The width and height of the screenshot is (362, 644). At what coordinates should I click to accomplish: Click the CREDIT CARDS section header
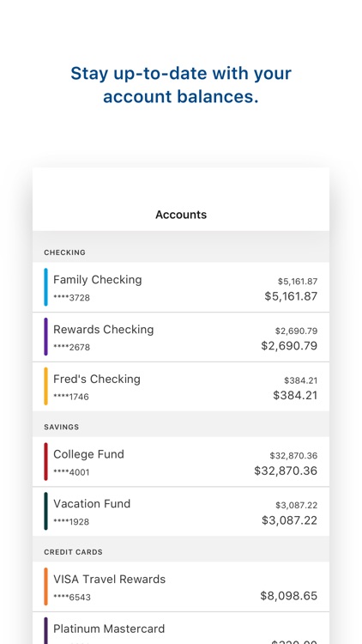[x=74, y=552]
